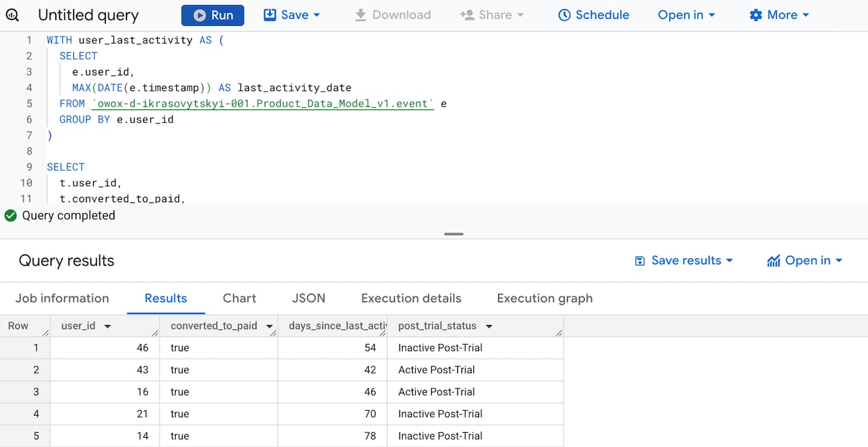This screenshot has height=447, width=868.
Task: Open the Execution graph tab
Action: [545, 298]
